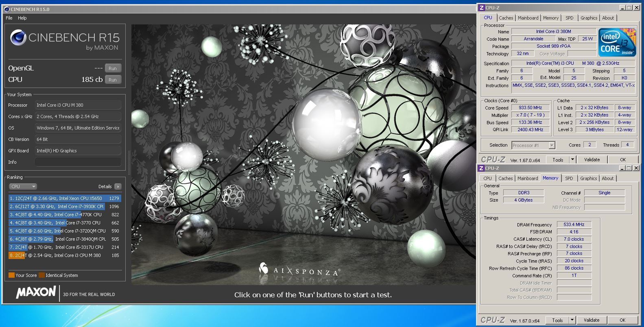Run the OpenGL benchmark test

point(113,68)
